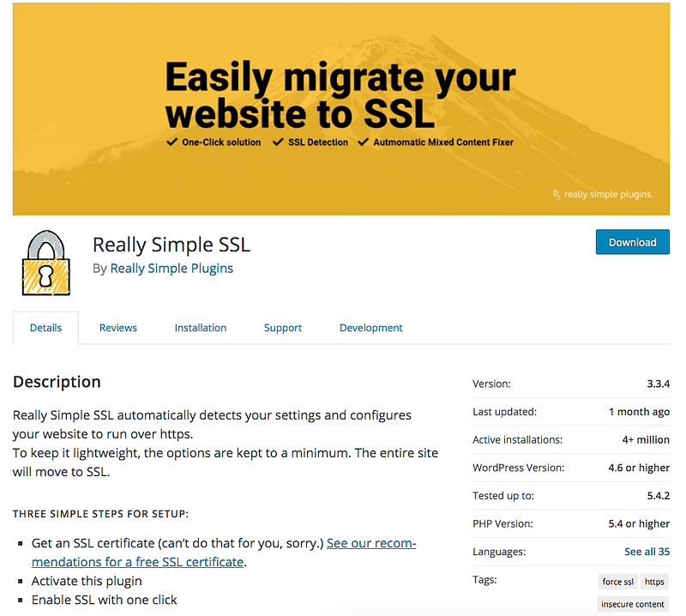Click the '4+ million' installations value
686x616 pixels.
[646, 439]
